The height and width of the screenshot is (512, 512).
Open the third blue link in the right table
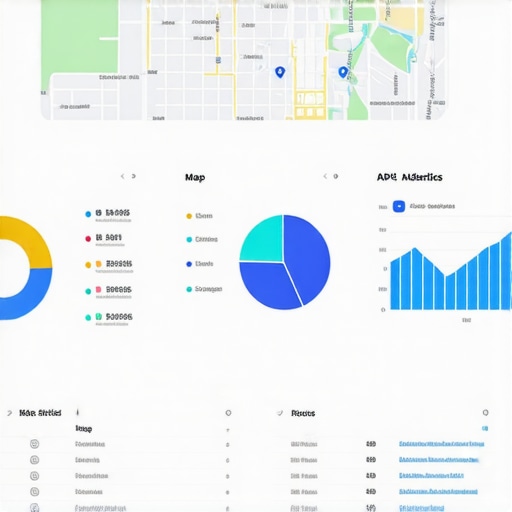431,476
